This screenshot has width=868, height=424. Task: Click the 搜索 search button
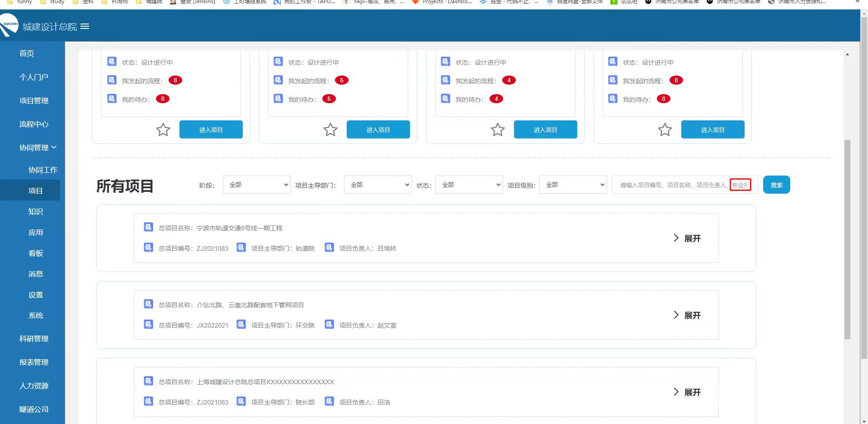[x=777, y=185]
